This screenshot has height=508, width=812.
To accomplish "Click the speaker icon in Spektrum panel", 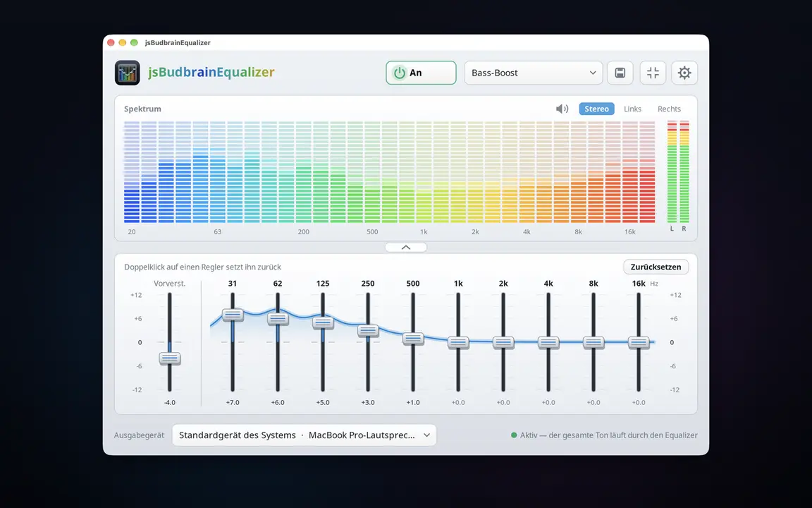I will tap(562, 109).
